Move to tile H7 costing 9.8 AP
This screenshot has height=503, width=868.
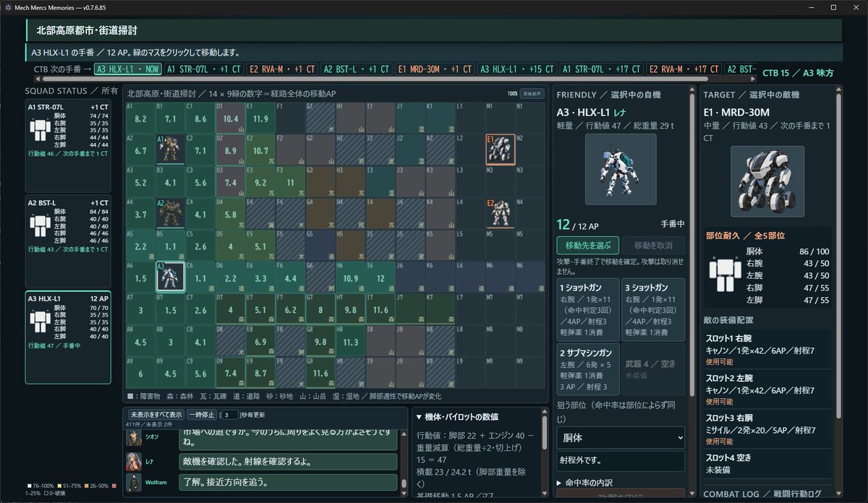pos(350,309)
